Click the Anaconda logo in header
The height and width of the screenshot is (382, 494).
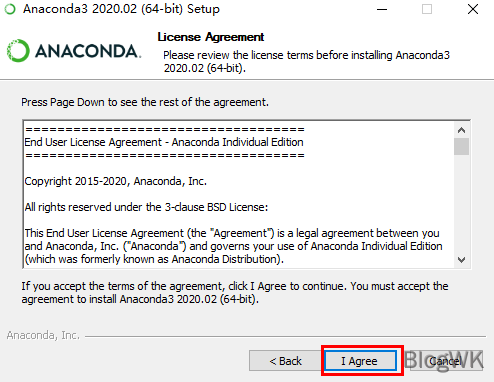click(74, 51)
